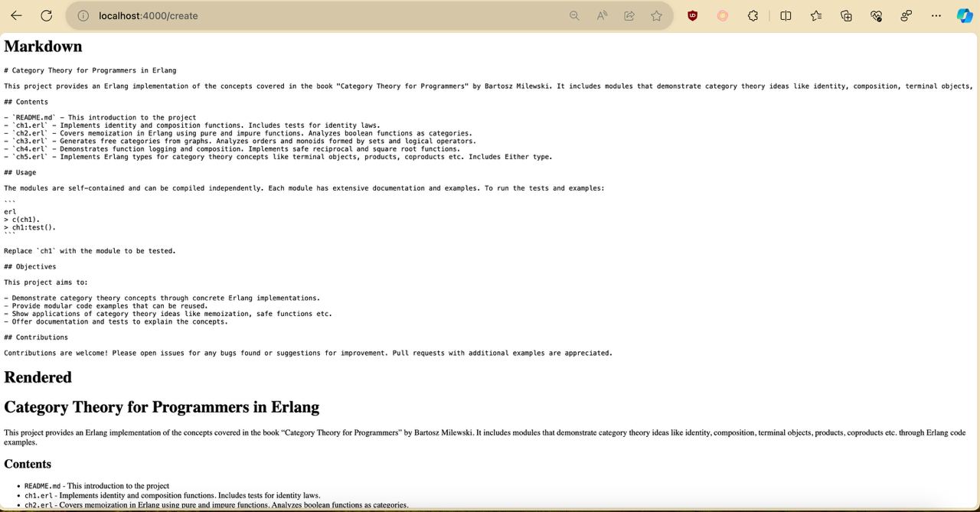This screenshot has height=512, width=980.
Task: Click the '`ch5.erl`' source list row
Action: [278, 157]
